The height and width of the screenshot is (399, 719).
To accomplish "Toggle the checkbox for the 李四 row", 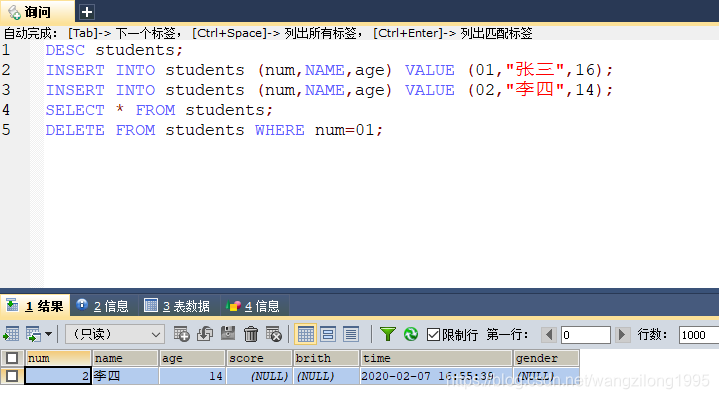I will pyautogui.click(x=12, y=376).
